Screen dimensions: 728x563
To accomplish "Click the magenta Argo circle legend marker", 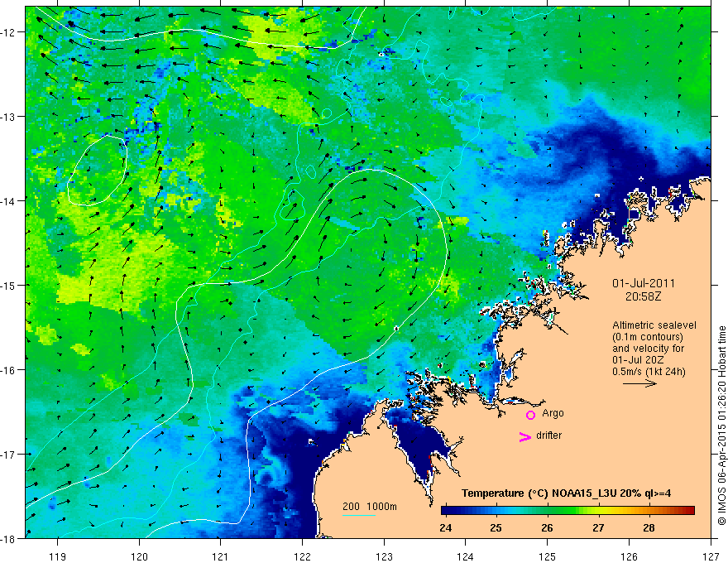I will point(530,415).
